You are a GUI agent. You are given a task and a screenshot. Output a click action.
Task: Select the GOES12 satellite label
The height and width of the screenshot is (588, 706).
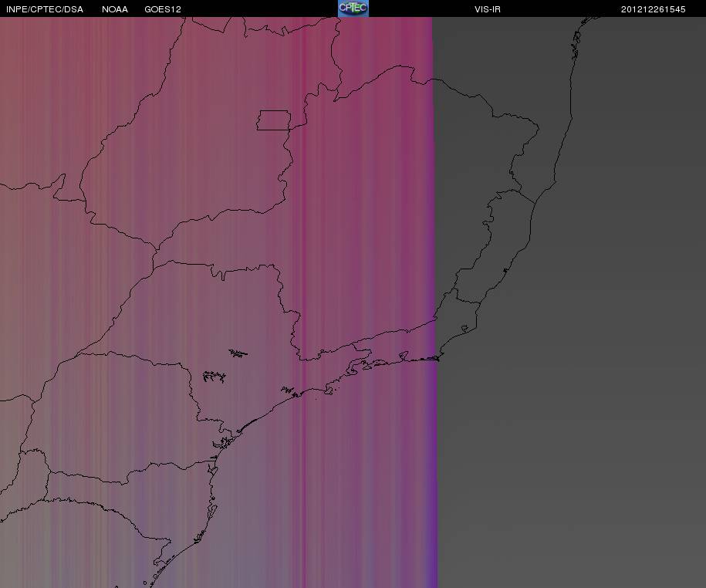click(x=163, y=9)
